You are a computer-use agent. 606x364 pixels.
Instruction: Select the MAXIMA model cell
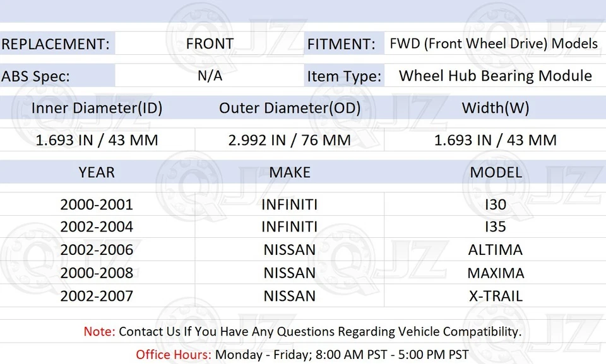[496, 273]
